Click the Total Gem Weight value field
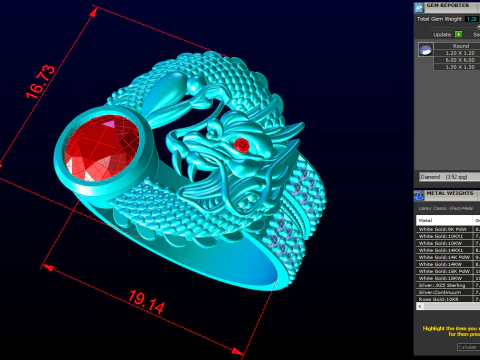The height and width of the screenshot is (360, 480). click(472, 19)
